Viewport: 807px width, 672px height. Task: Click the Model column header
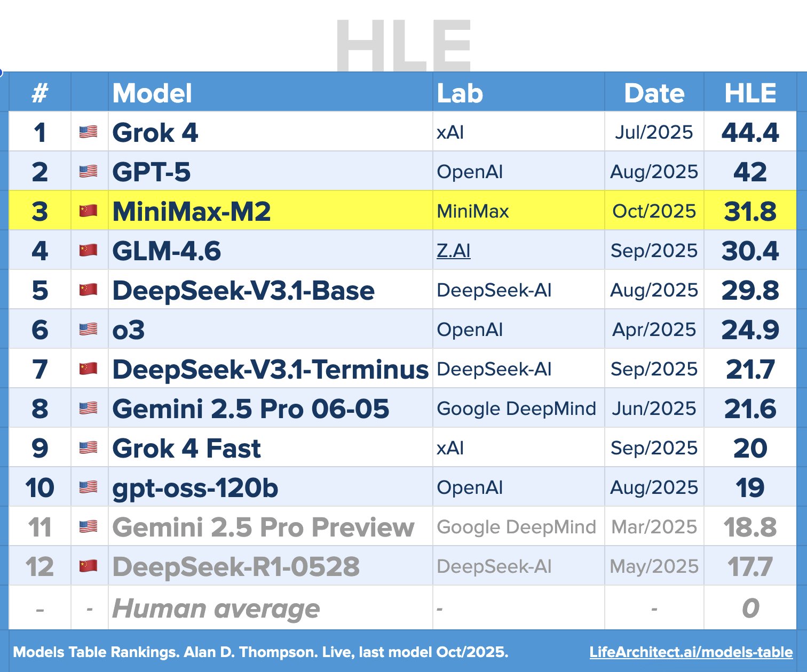point(152,93)
